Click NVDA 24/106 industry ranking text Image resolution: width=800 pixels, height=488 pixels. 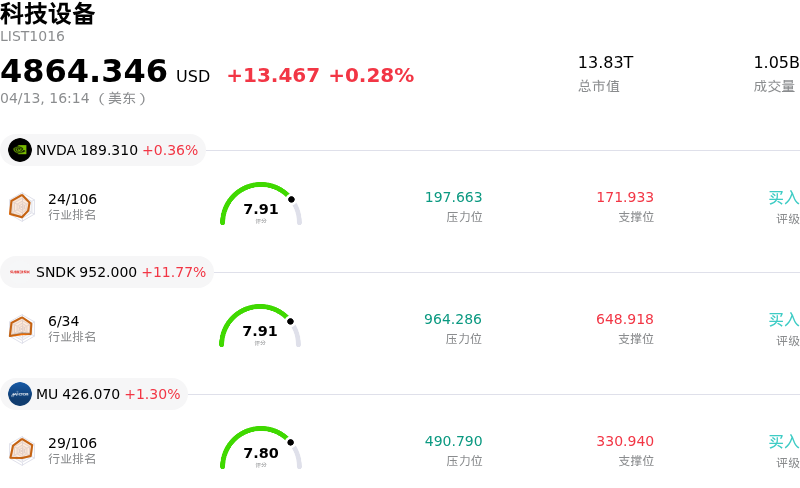click(x=72, y=199)
